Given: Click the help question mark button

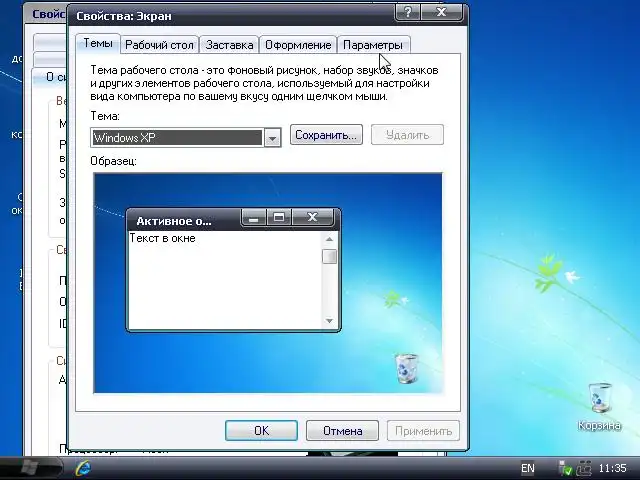Looking at the screenshot, I should (x=407, y=12).
